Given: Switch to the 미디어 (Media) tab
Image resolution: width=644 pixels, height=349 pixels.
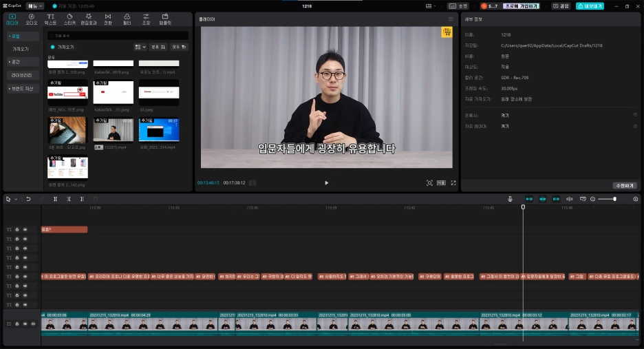Looking at the screenshot, I should (12, 19).
